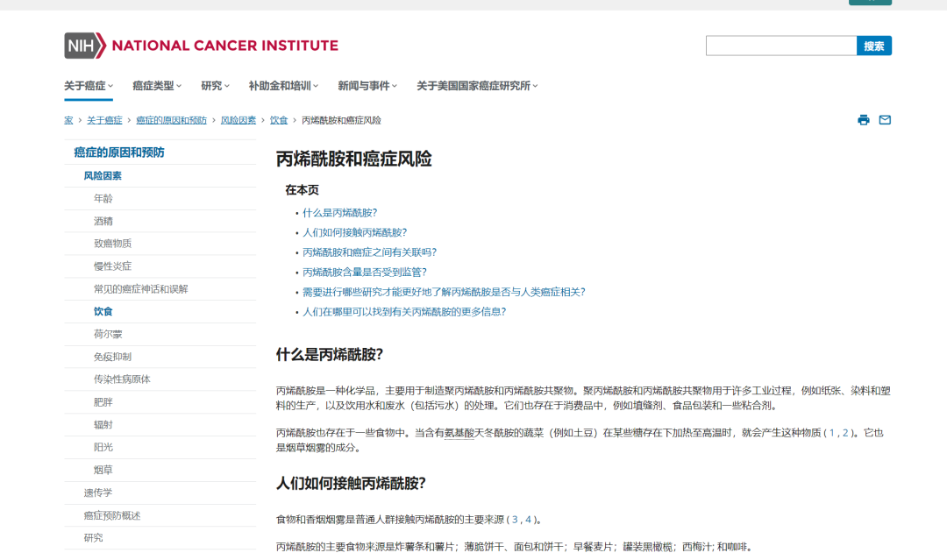Click the NIH National Cancer Institute logo
Viewport: 947px width, 560px height.
tap(199, 46)
